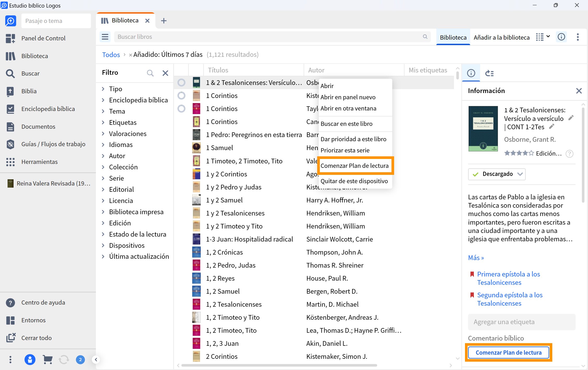
Task: Click the Información panel scrollbar
Action: coord(583,155)
